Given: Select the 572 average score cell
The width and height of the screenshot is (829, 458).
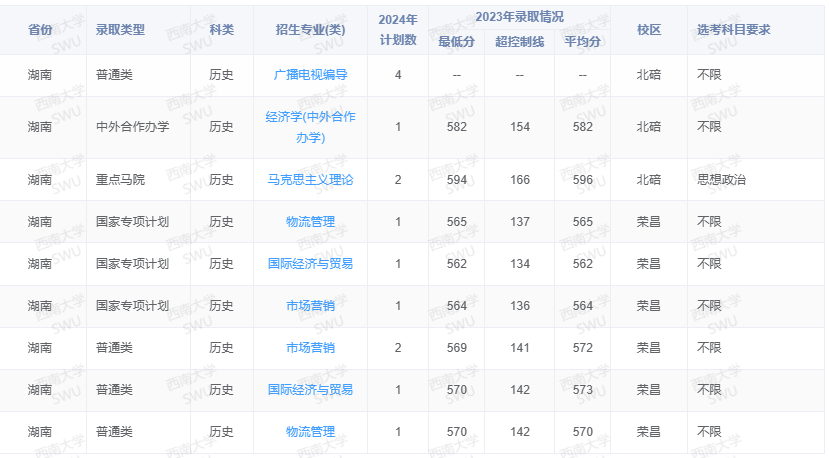Looking at the screenshot, I should [x=583, y=347].
